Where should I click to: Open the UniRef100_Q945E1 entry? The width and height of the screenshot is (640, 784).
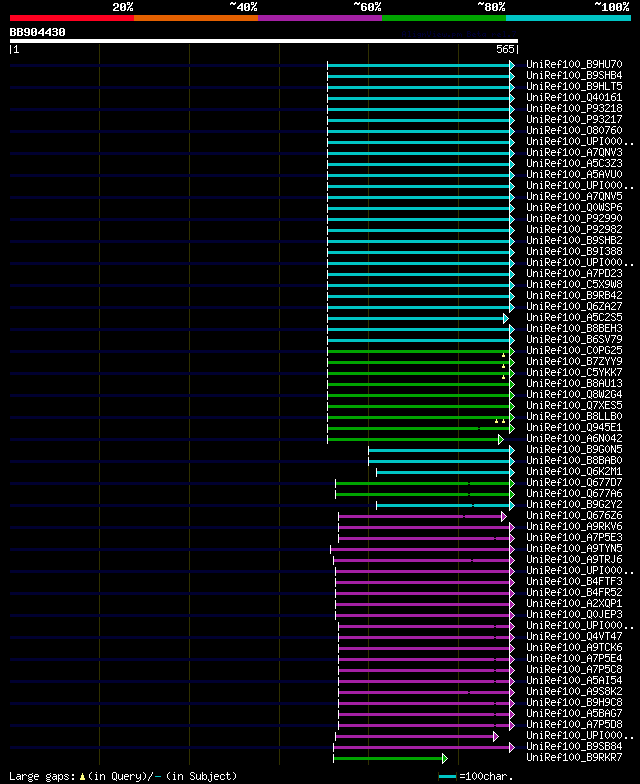click(x=574, y=428)
